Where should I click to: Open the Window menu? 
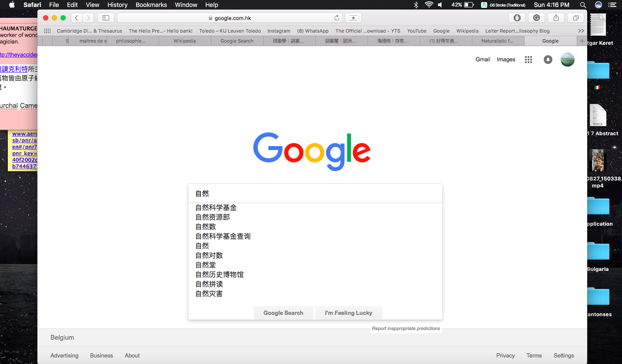tap(186, 5)
